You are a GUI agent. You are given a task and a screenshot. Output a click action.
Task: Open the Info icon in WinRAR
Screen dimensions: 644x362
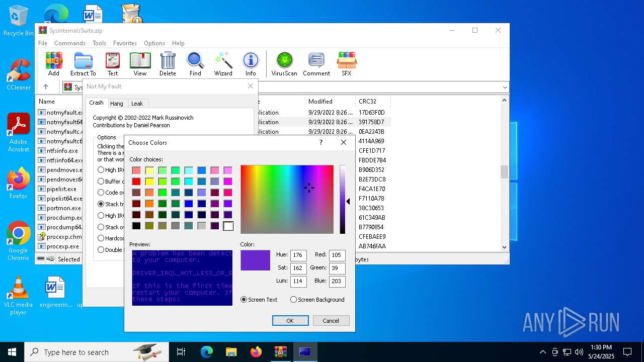tap(251, 64)
